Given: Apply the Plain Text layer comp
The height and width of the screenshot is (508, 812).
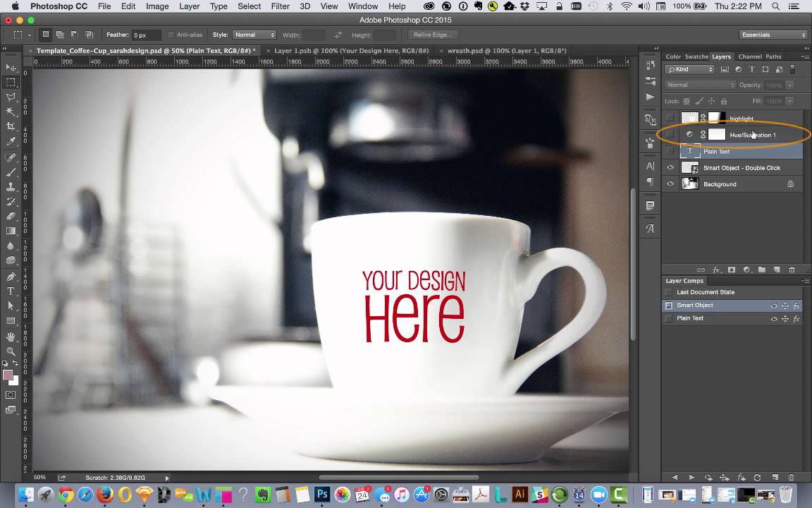Looking at the screenshot, I should [x=668, y=318].
